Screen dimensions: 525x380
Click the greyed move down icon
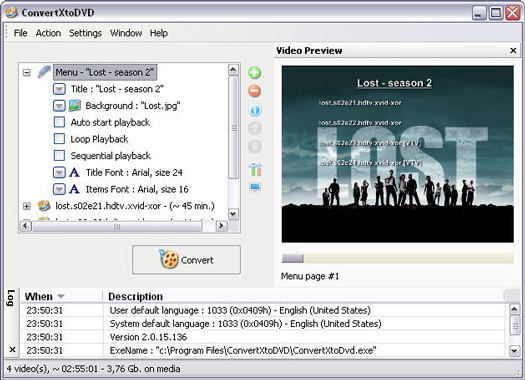point(255,146)
